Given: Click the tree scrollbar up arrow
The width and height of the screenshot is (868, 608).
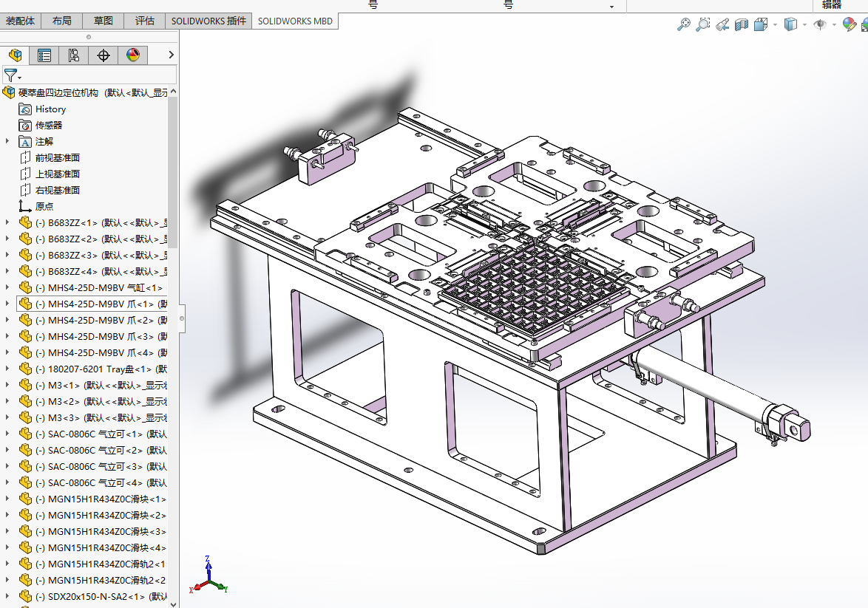Looking at the screenshot, I should (173, 92).
